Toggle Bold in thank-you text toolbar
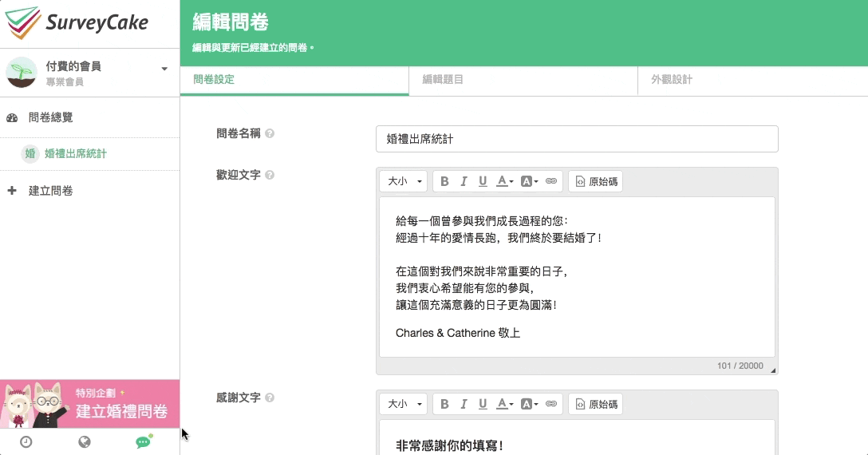Screen dimensions: 868x455 tap(444, 404)
